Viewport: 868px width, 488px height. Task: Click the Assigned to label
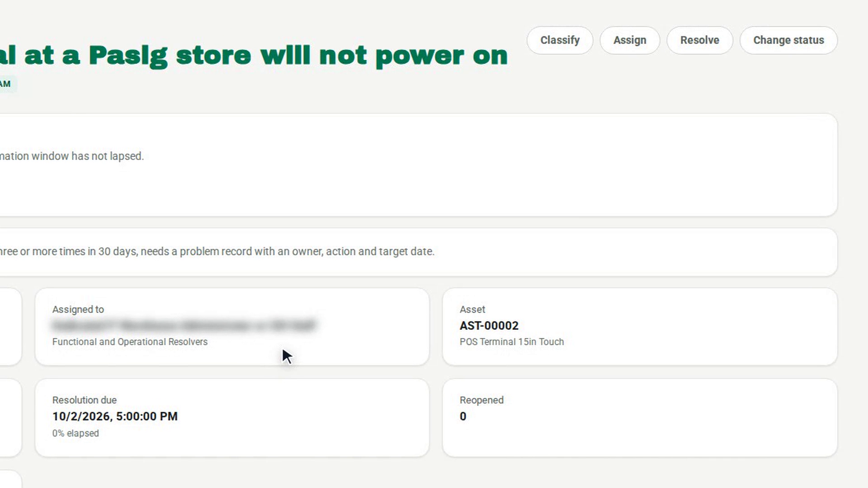click(78, 310)
